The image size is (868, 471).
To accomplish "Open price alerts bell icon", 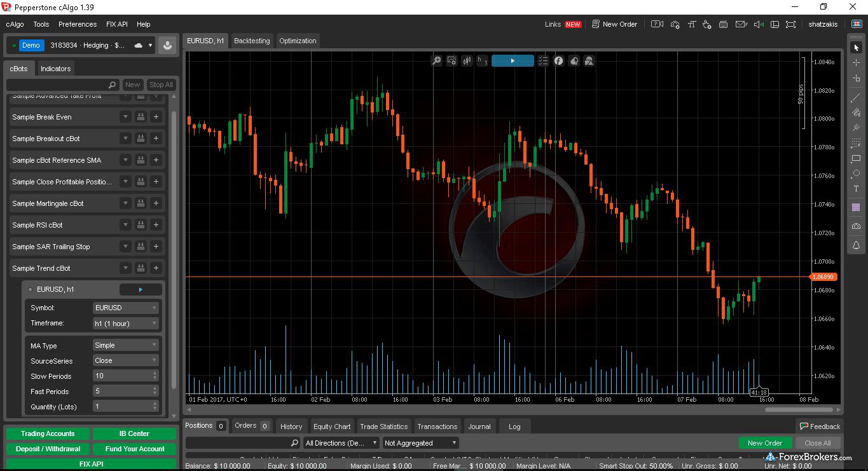I will 856,245.
